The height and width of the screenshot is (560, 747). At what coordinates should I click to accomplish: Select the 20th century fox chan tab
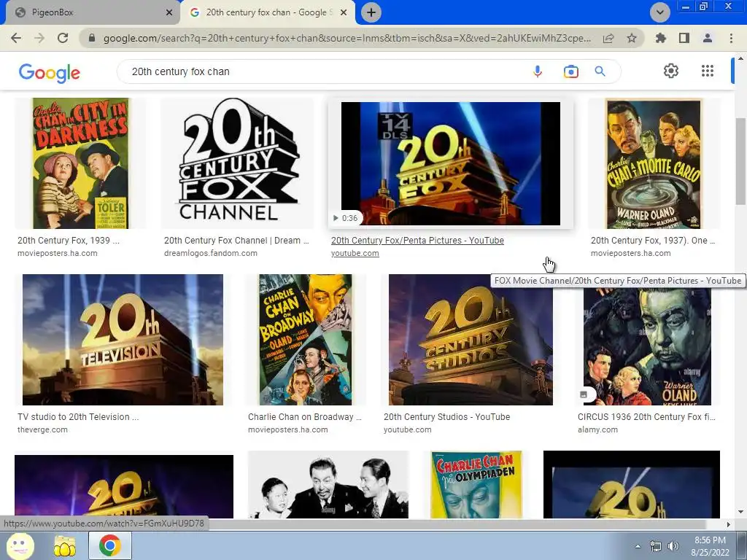[267, 12]
